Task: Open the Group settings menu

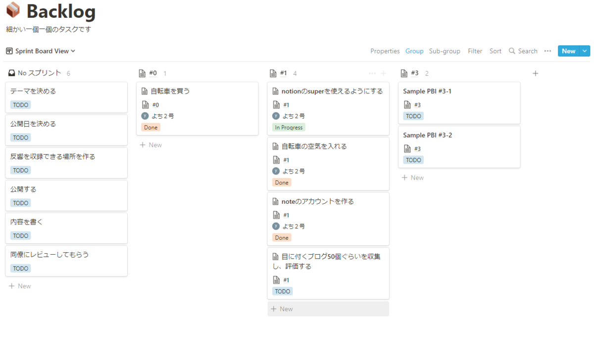Action: (414, 51)
